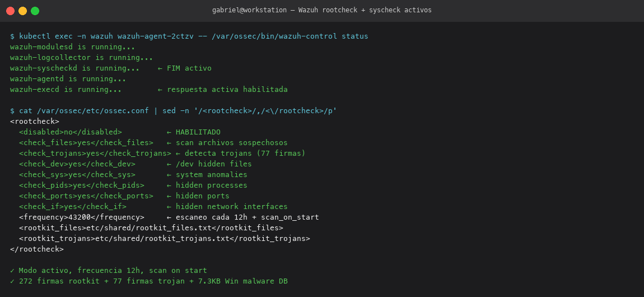Click the green maximize window button
This screenshot has height=297, width=644.
tap(35, 11)
